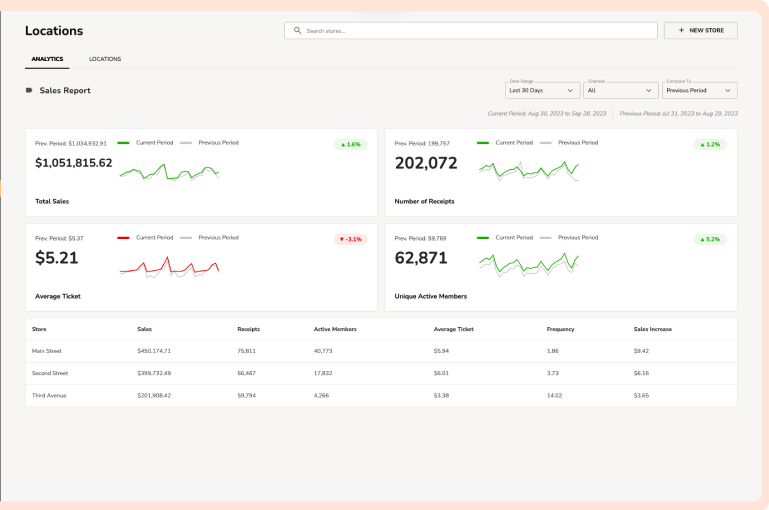
Task: Click the 75,811 receipts value
Action: pyautogui.click(x=247, y=351)
